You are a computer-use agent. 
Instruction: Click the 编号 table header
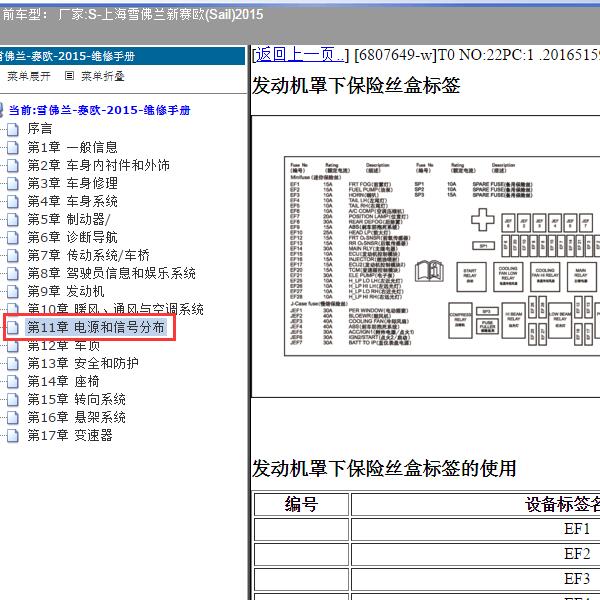[x=301, y=504]
